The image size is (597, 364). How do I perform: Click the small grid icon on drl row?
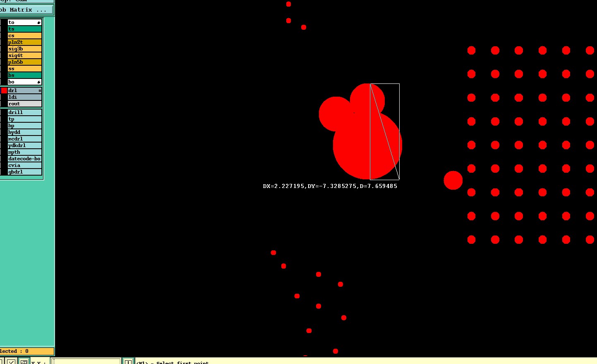click(40, 90)
